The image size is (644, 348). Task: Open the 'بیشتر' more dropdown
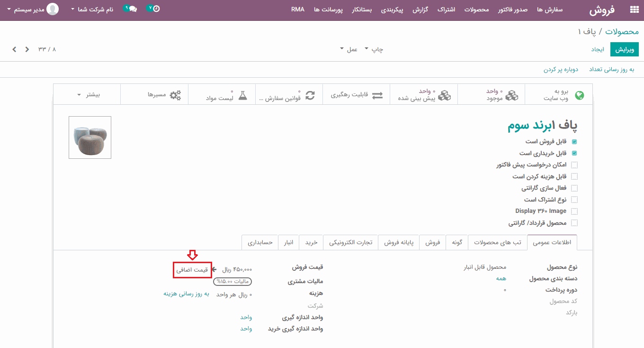[89, 95]
